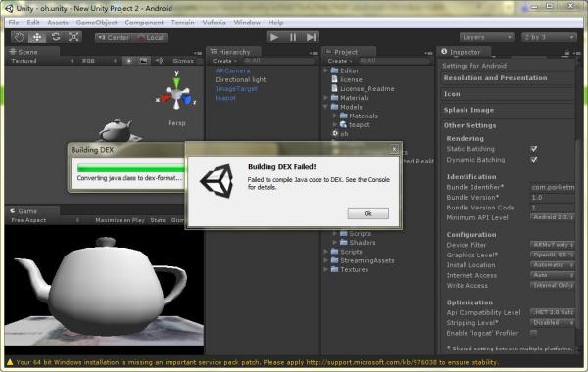Select the Scale tool in the toolbar
The width and height of the screenshot is (588, 372).
73,37
